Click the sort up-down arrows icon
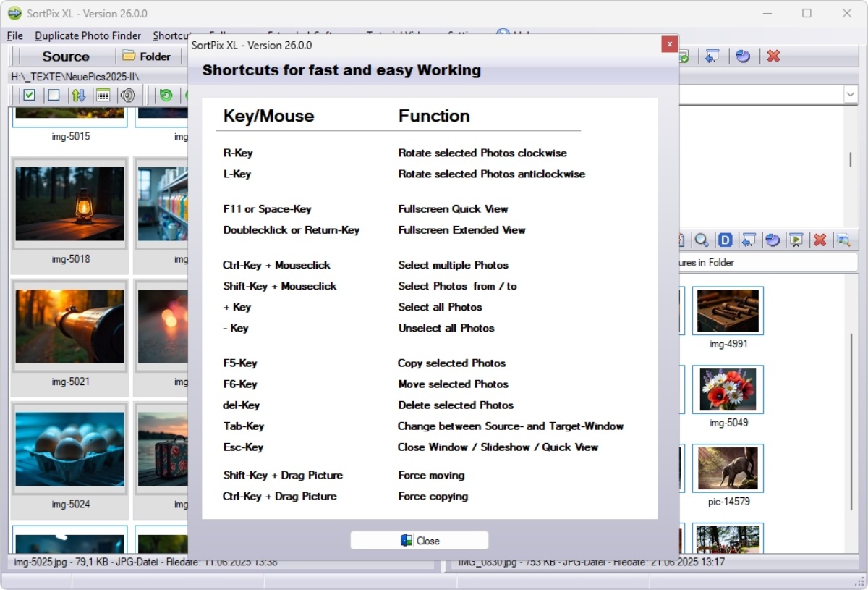This screenshot has height=590, width=868. 78,95
